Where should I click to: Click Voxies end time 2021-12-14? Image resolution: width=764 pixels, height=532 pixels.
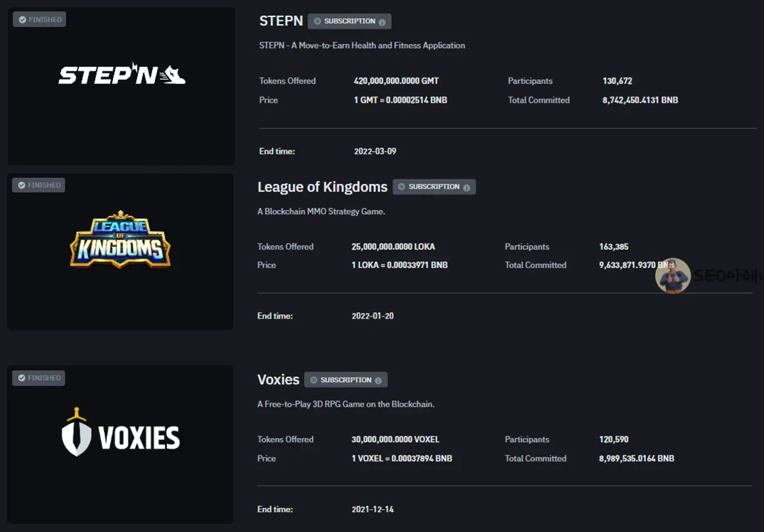pos(373,509)
